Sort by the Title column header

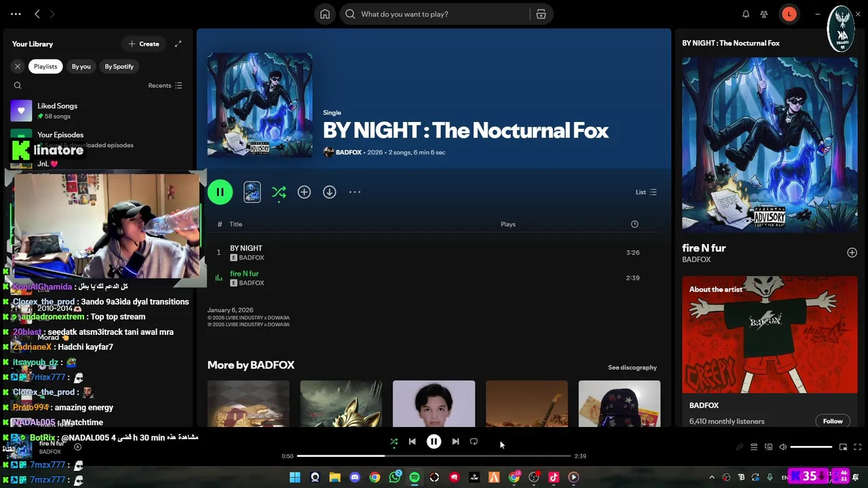pyautogui.click(x=236, y=224)
